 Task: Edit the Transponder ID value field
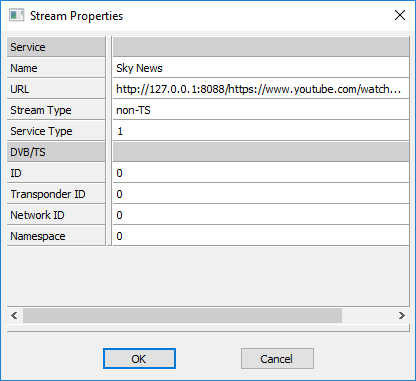[x=261, y=194]
